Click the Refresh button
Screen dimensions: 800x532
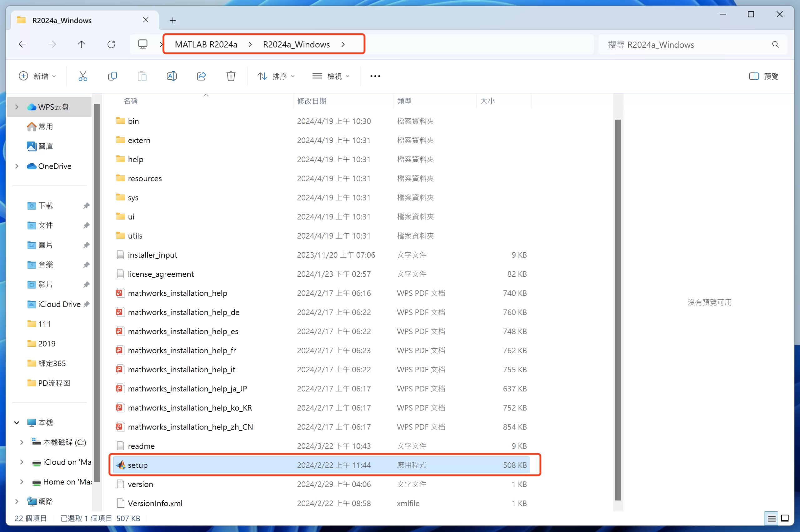(x=111, y=44)
